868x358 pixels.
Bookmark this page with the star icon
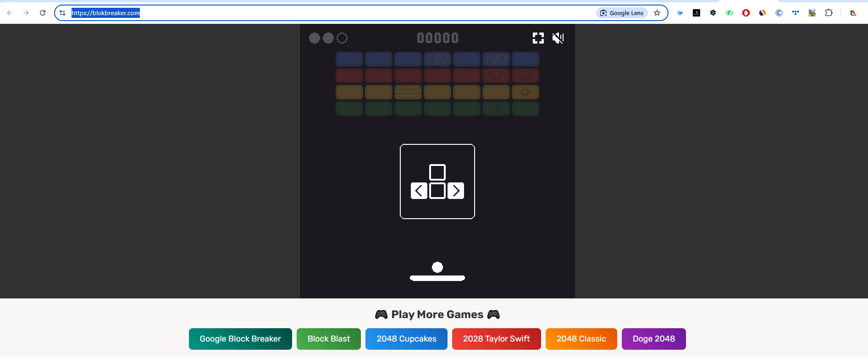pyautogui.click(x=657, y=13)
